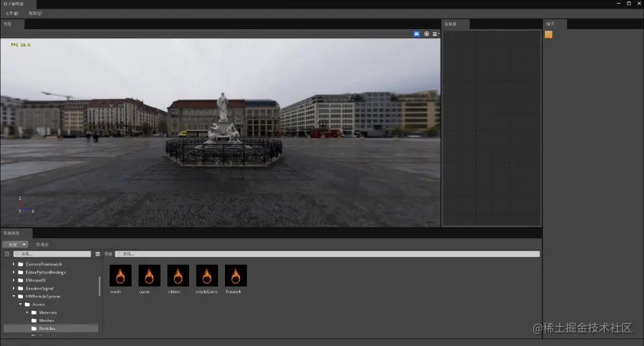Expand the GradientSignal folder arrow
The image size is (644, 346).
[x=14, y=288]
